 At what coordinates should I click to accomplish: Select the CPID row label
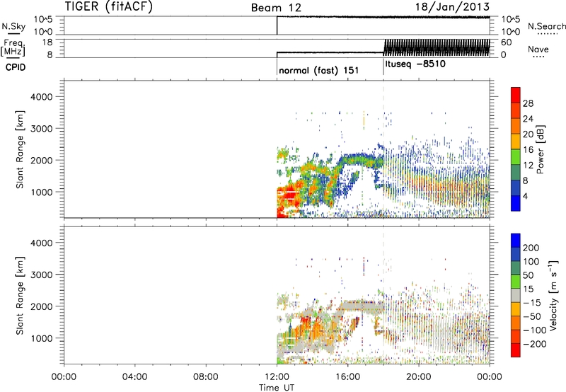pyautogui.click(x=16, y=67)
